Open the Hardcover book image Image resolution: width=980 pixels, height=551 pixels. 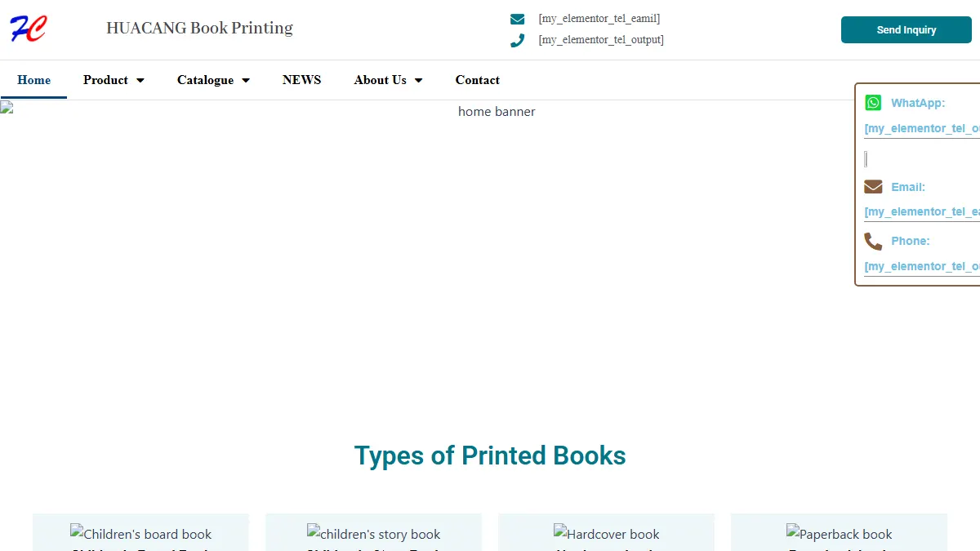[x=606, y=534]
